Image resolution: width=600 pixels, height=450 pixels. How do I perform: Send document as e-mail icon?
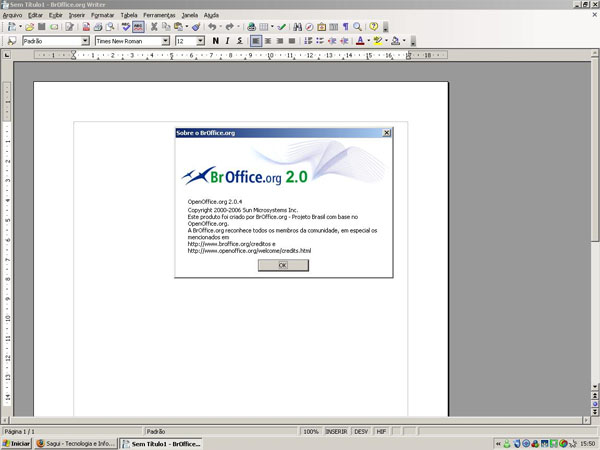pyautogui.click(x=54, y=27)
